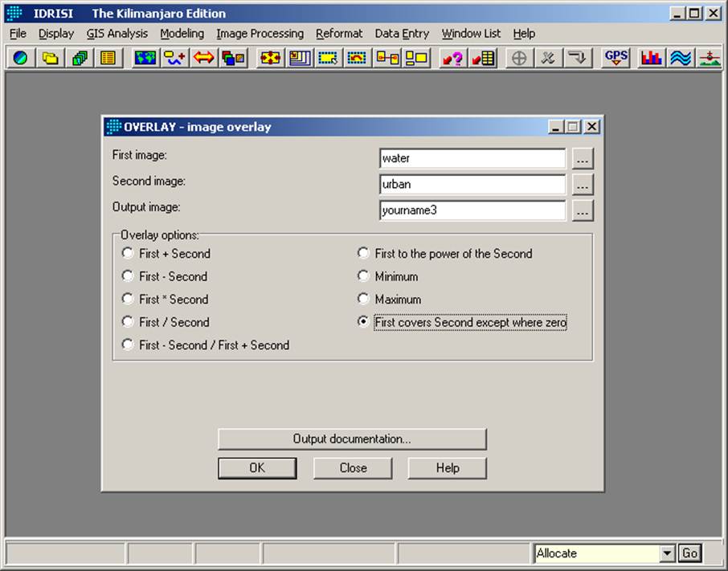This screenshot has width=728, height=571.
Task: Minimize the OVERLAY dialog window
Action: [x=556, y=127]
